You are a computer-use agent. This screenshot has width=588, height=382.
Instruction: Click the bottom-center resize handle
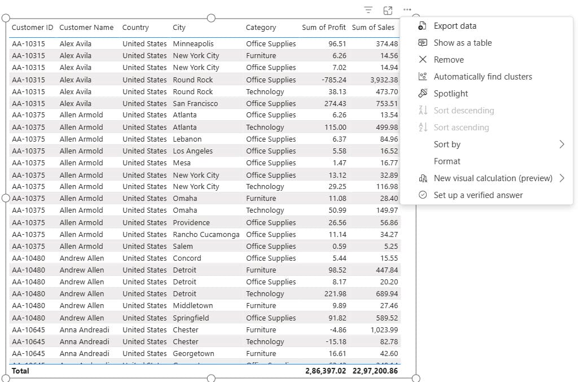tap(211, 378)
